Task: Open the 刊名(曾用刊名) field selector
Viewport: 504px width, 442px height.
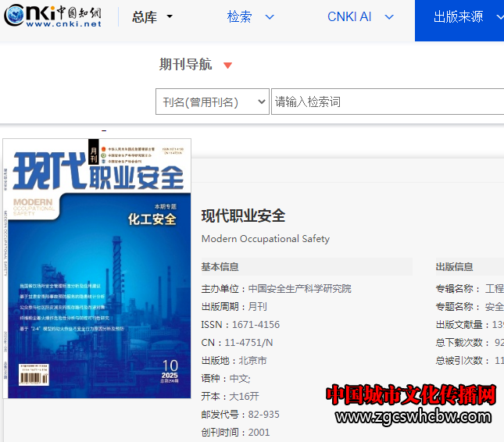Action: (212, 102)
